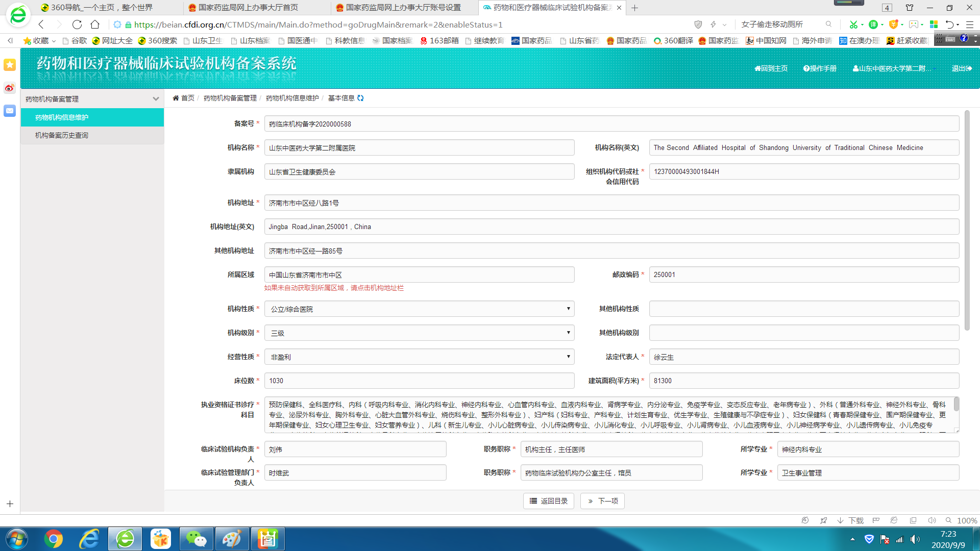
Task: Click the 法定代表人 field showing 徐云生
Action: click(x=804, y=357)
